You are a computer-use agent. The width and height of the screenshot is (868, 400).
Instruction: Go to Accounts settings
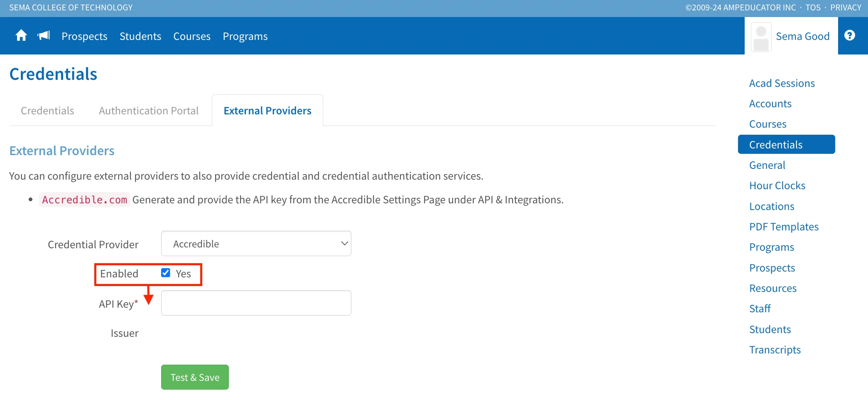[x=770, y=104]
